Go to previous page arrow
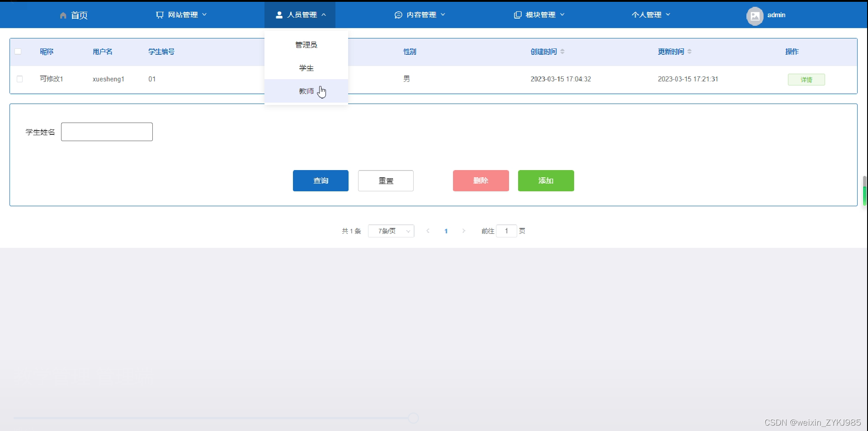 click(x=428, y=231)
